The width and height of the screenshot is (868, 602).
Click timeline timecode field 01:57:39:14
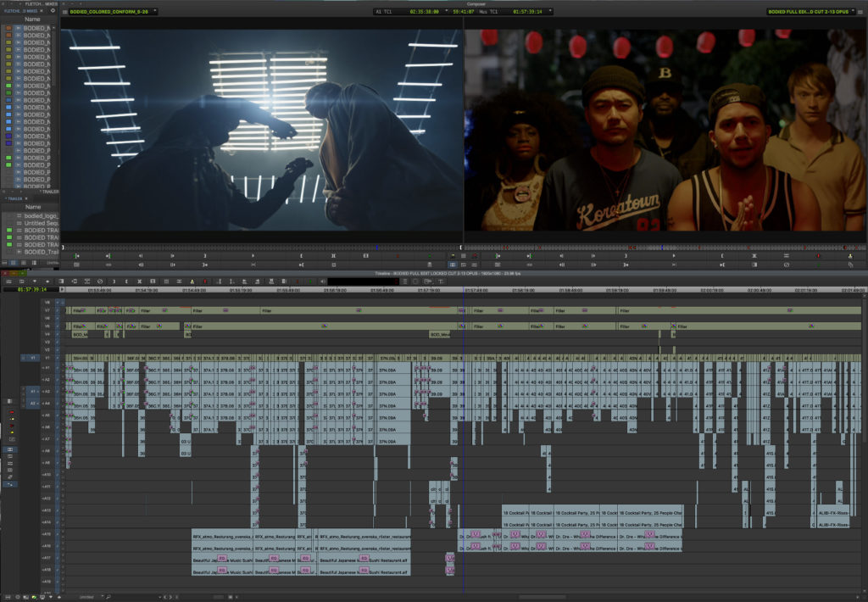(31, 290)
